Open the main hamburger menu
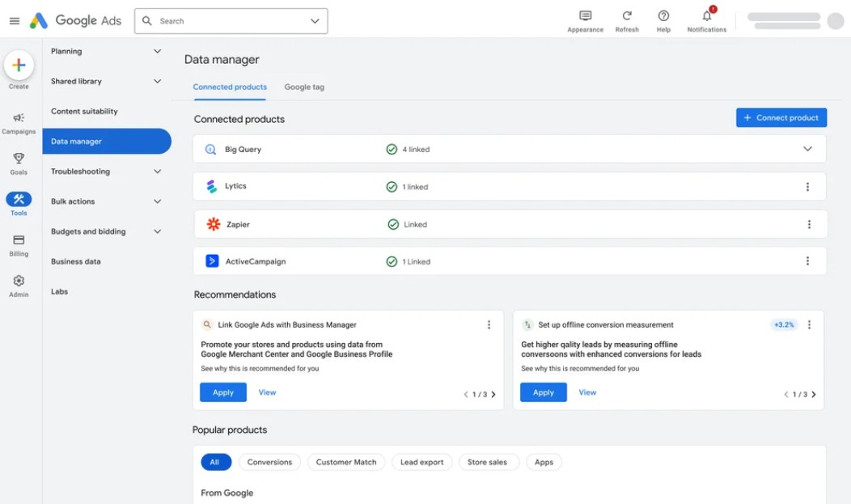This screenshot has height=504, width=851. [15, 21]
